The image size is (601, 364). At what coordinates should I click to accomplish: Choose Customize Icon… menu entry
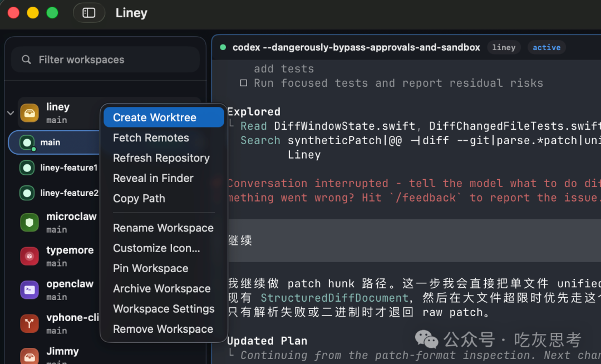tap(156, 248)
